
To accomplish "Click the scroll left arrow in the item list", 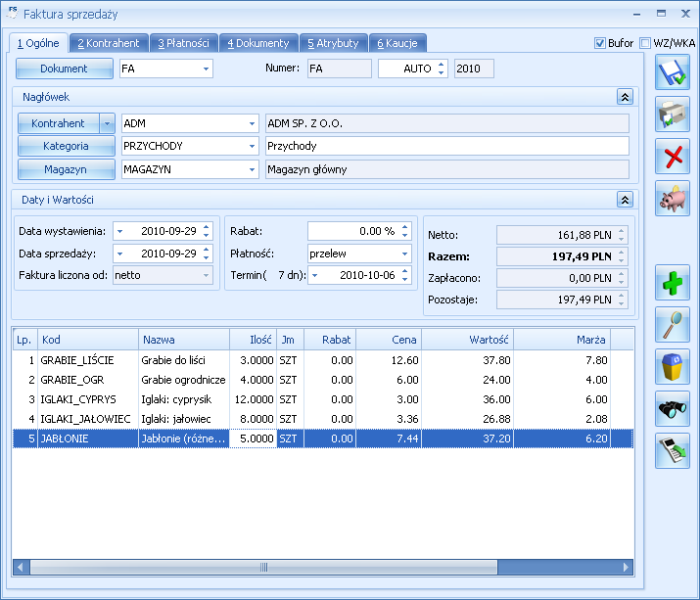I will coord(21,568).
